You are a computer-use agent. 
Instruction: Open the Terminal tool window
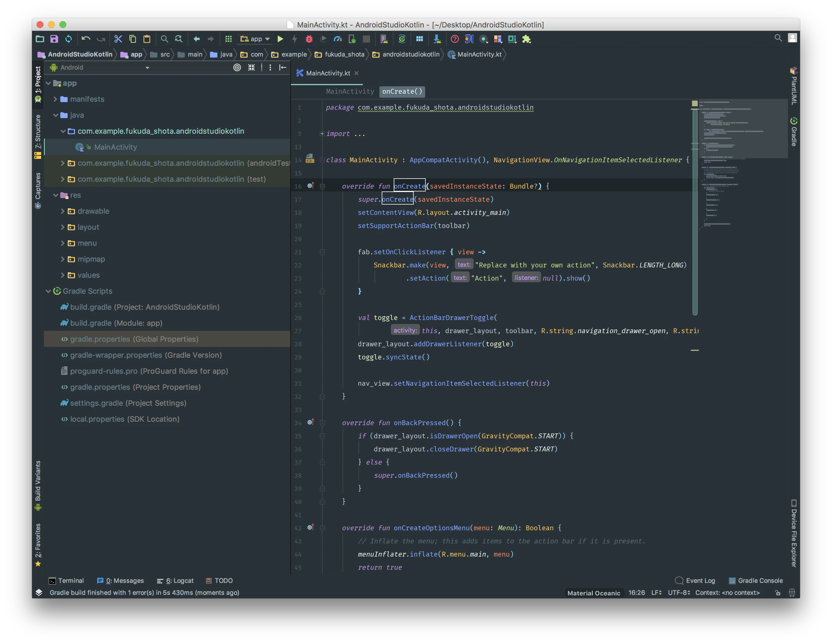tap(66, 581)
